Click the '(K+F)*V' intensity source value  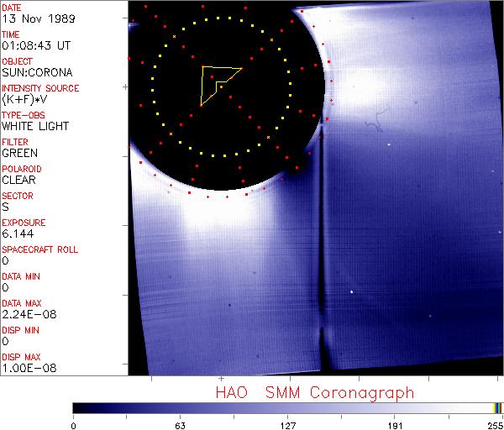pyautogui.click(x=24, y=100)
